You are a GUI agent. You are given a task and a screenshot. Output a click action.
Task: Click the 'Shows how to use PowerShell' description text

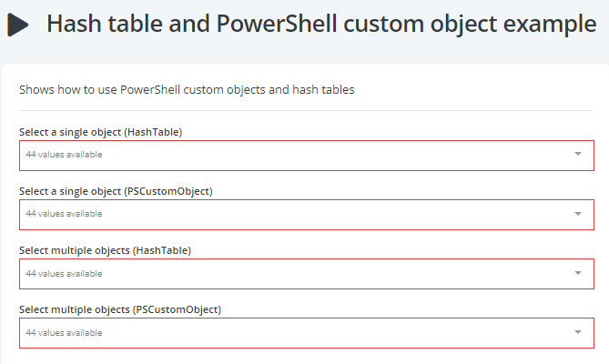click(x=187, y=90)
